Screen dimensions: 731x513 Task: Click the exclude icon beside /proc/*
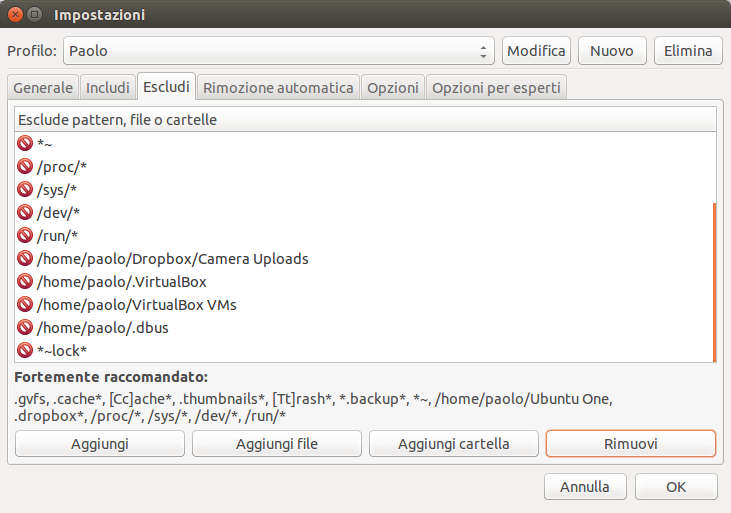coord(26,166)
